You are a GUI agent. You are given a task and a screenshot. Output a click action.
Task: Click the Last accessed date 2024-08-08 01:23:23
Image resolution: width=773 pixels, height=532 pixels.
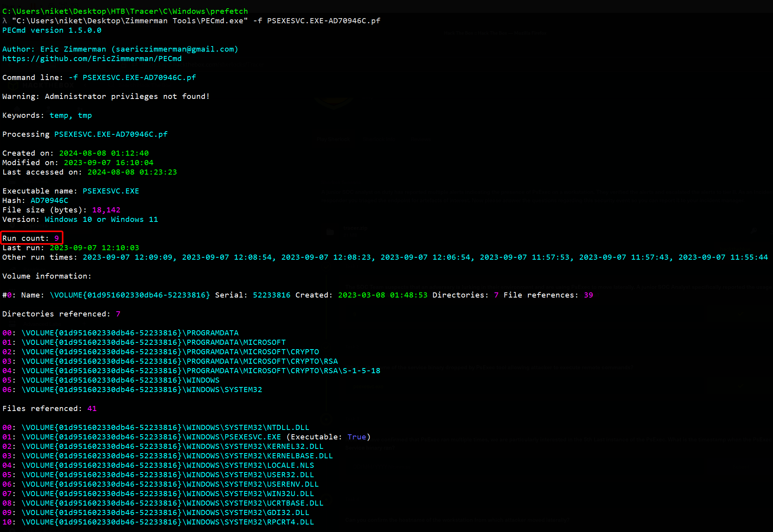click(132, 172)
